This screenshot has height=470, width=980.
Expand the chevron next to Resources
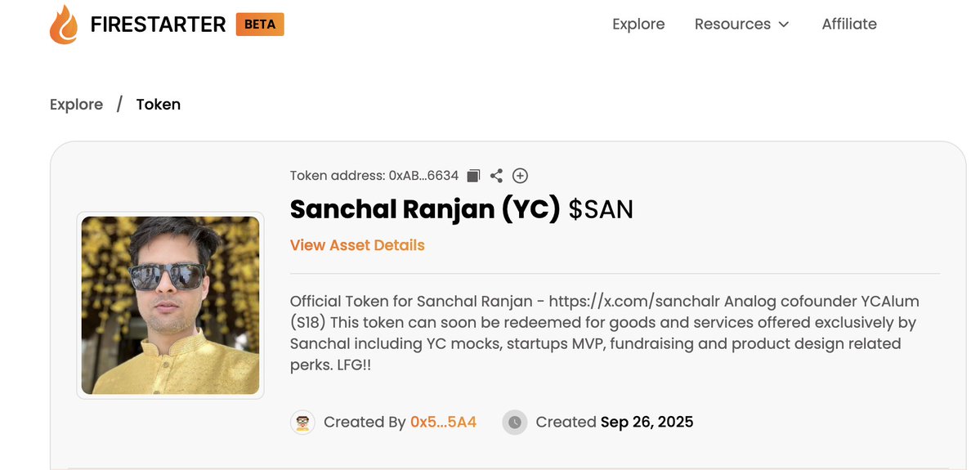[x=784, y=25]
